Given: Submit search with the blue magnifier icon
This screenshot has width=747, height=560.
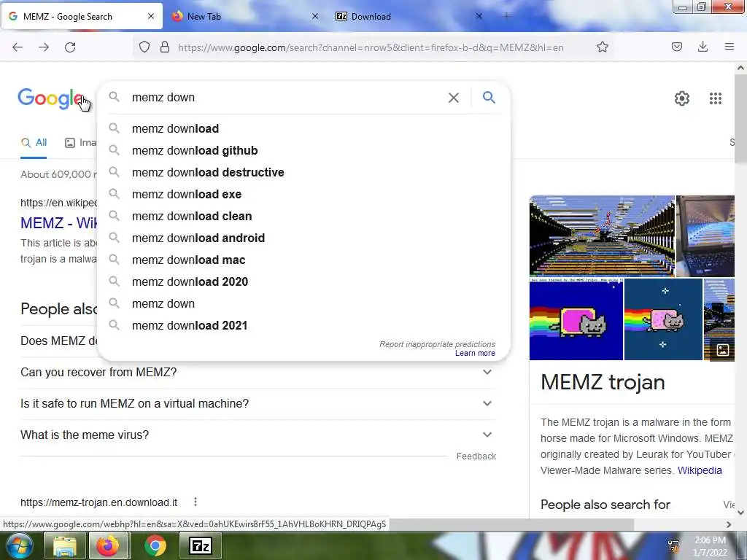Looking at the screenshot, I should pos(489,98).
